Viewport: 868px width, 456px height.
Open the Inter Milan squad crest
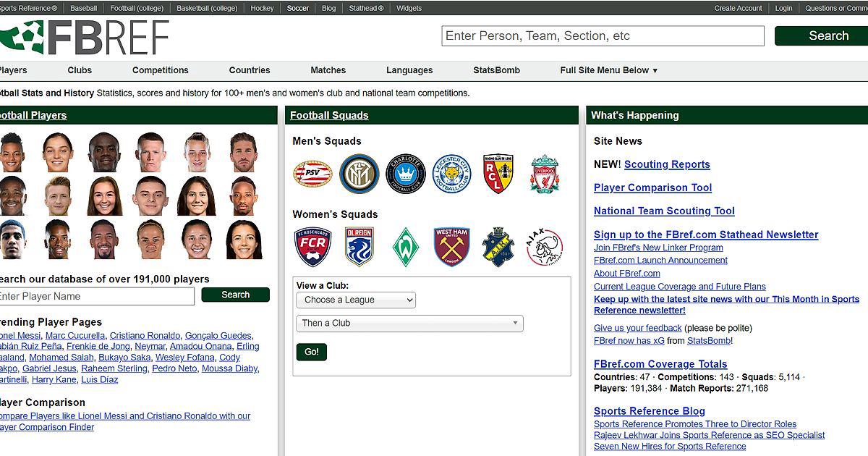tap(359, 174)
